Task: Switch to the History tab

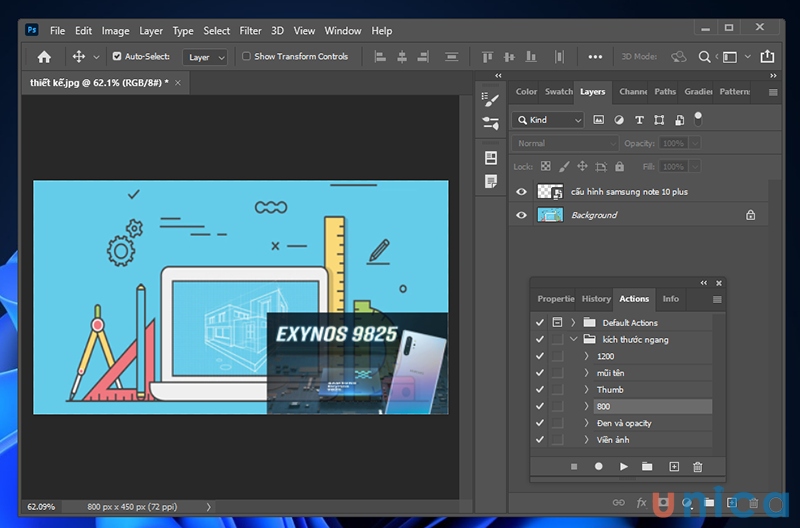Action: (x=596, y=298)
